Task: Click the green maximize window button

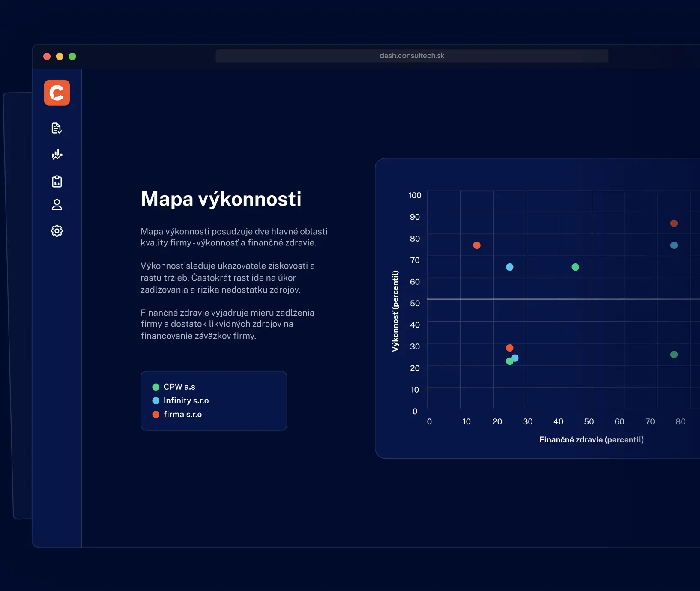Action: pos(72,56)
